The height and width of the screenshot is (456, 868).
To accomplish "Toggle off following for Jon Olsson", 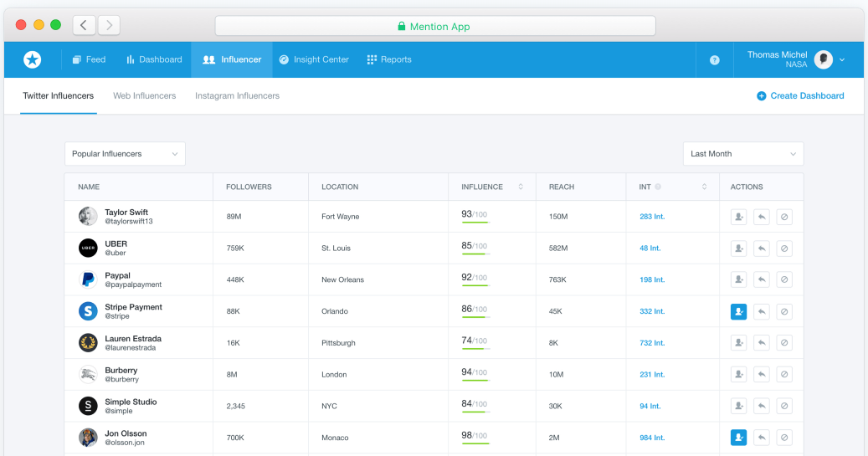I will (738, 438).
